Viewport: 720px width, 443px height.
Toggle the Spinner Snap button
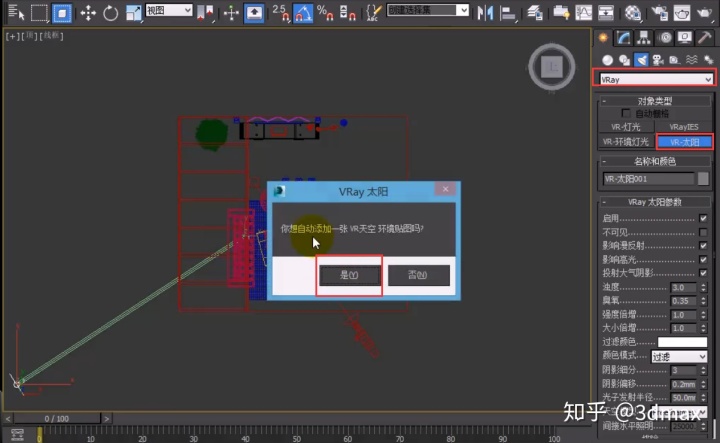[348, 13]
